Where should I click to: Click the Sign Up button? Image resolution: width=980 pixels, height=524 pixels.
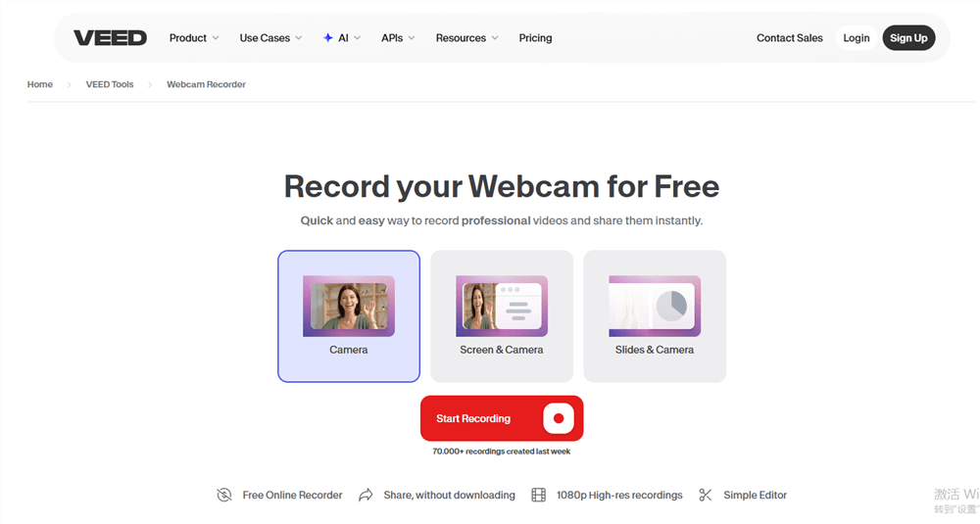(908, 38)
